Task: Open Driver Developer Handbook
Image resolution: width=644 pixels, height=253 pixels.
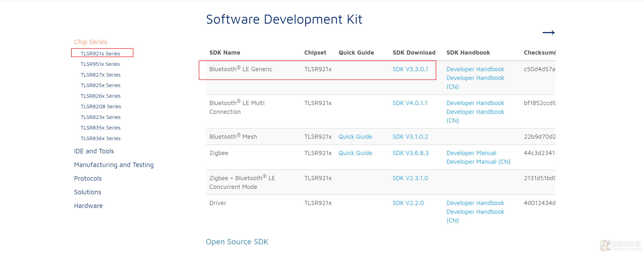Action: point(475,203)
